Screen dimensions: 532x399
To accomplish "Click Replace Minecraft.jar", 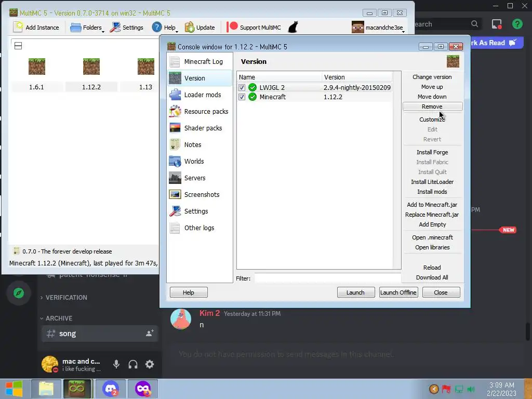I will point(432,215).
